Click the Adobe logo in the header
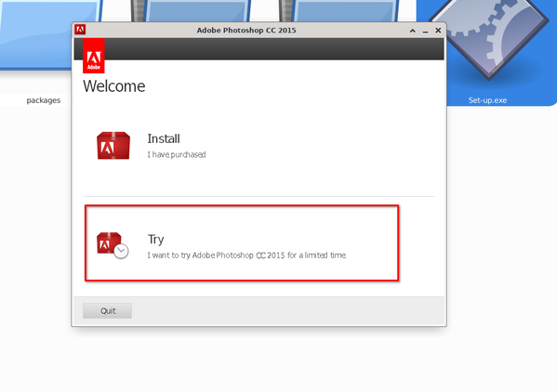 [94, 56]
